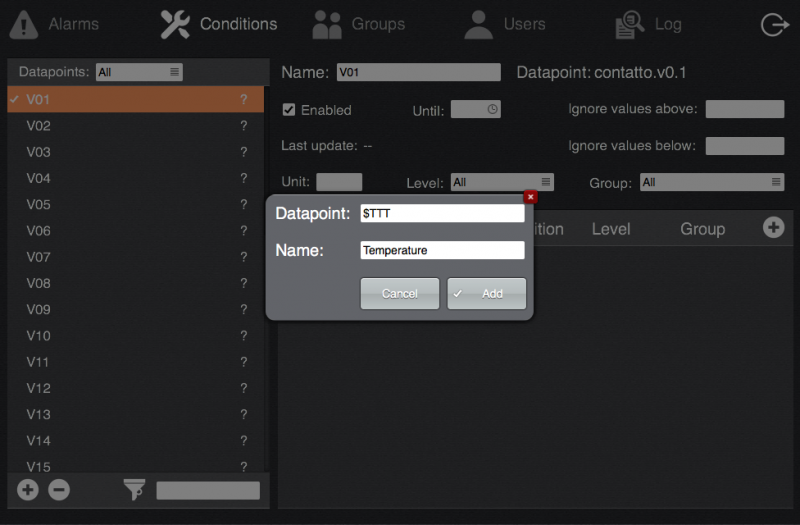Select datapoint V05 in list
This screenshot has width=800, height=525.
(x=136, y=205)
